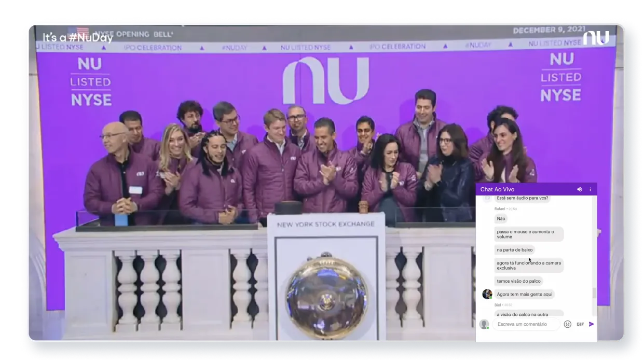Mute the live chat sound icon
Screen dimensions: 644x362
[x=580, y=189]
